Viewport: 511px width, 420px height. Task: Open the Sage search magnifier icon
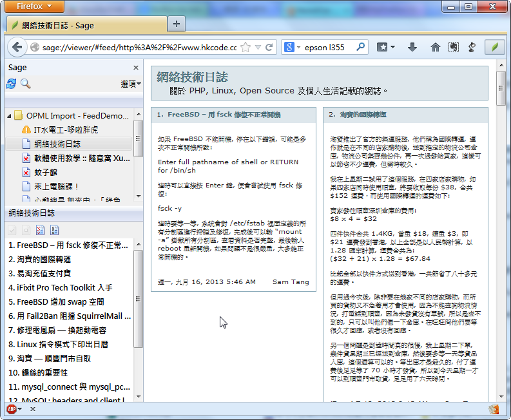26,84
